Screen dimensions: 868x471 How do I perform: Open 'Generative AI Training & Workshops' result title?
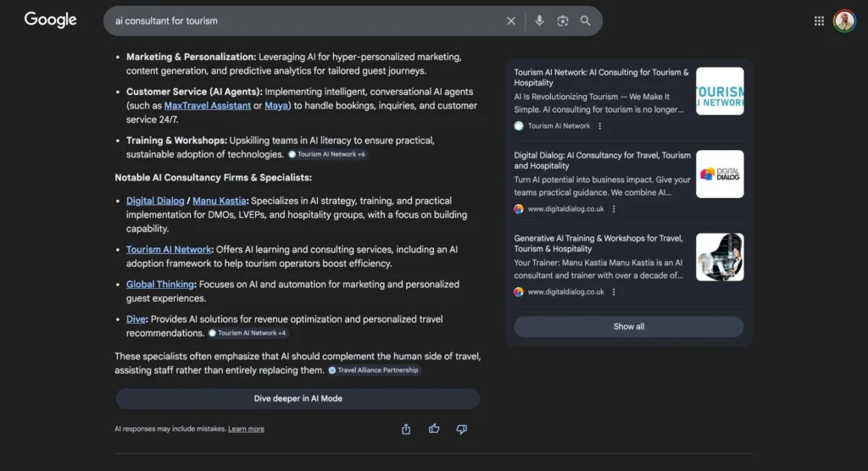(598, 243)
